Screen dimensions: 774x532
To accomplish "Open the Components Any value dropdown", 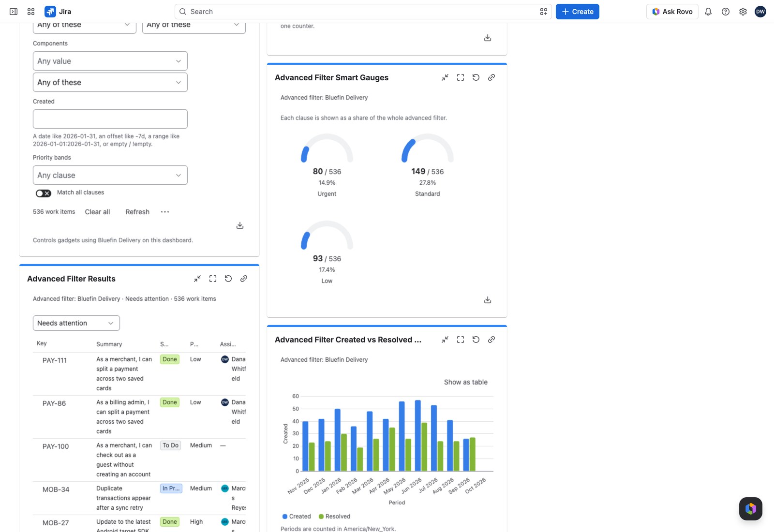I will (x=110, y=61).
